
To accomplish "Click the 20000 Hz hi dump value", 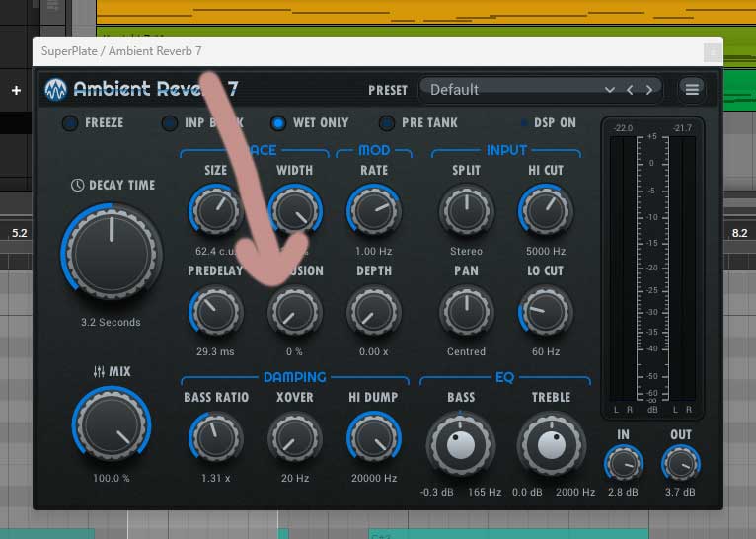I will (x=374, y=478).
